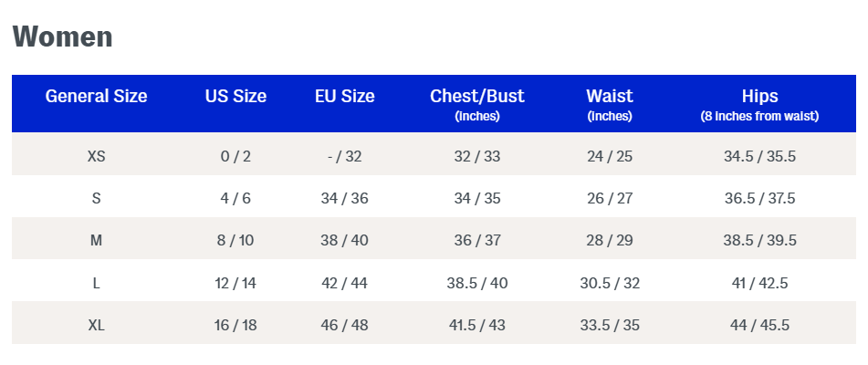This screenshot has width=868, height=365.
Task: Click EU size 42 / 44 cell
Action: coord(344,283)
